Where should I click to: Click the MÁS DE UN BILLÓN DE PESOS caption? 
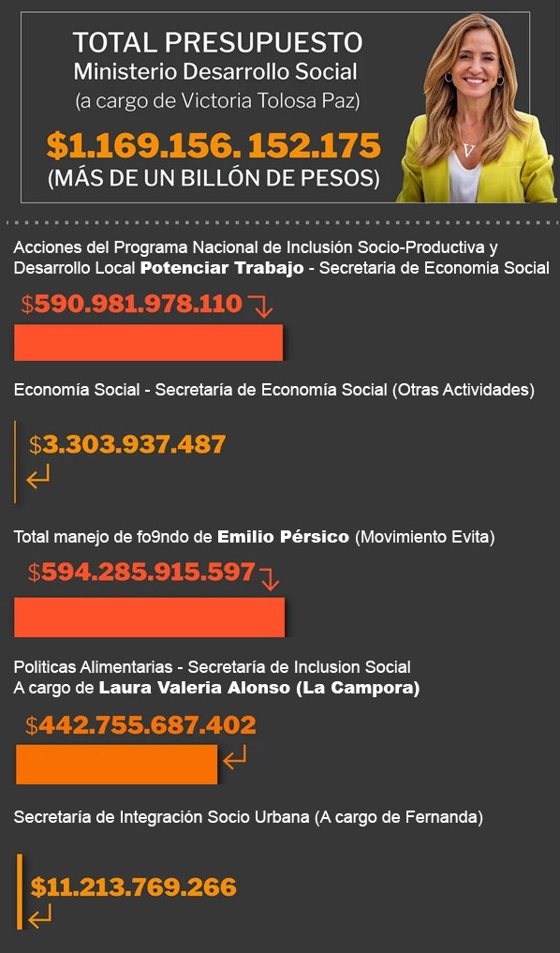point(214,178)
